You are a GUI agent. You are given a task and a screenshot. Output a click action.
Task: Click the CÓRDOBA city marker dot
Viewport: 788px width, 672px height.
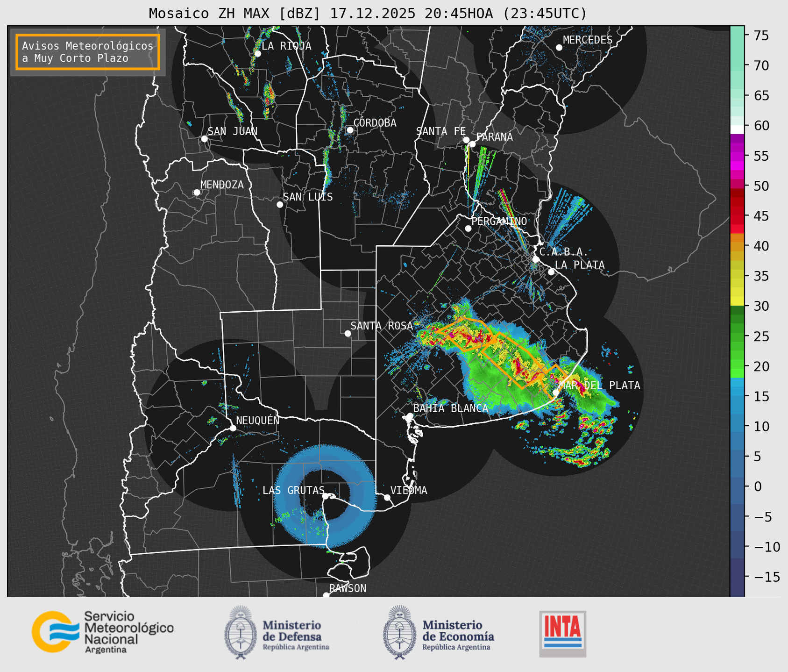coord(350,130)
